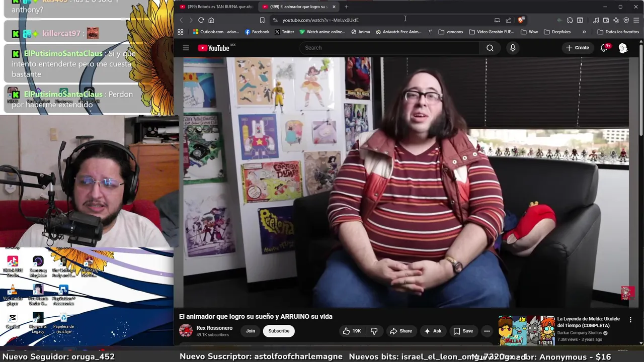Image resolution: width=644 pixels, height=362 pixels.
Task: Click the Share button under the video
Action: tap(401, 331)
